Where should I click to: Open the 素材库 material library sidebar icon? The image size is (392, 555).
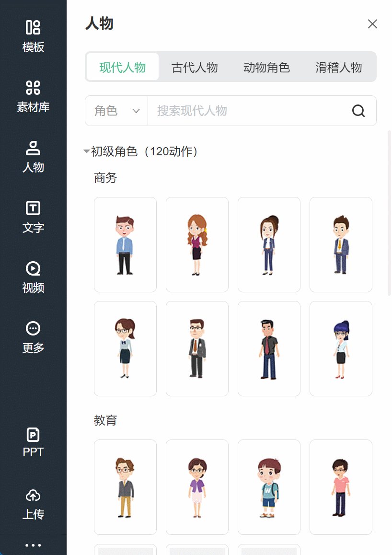coord(33,96)
